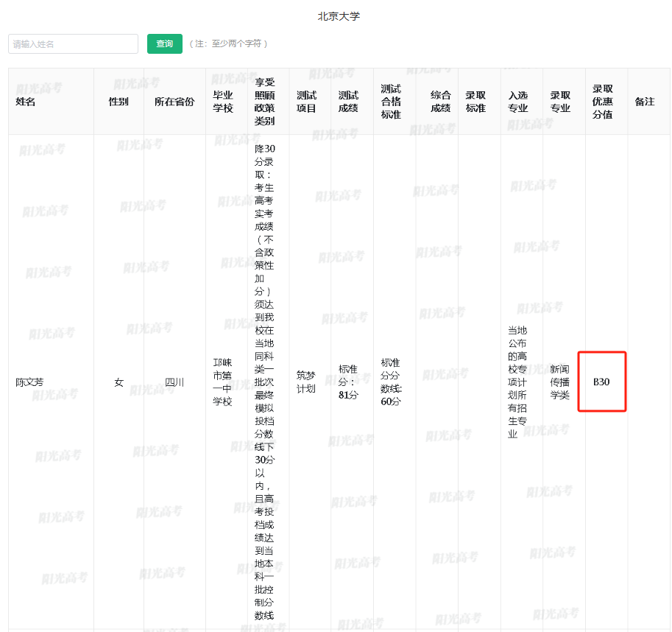Click the school cell 邛崃市第一中学校

223,382
